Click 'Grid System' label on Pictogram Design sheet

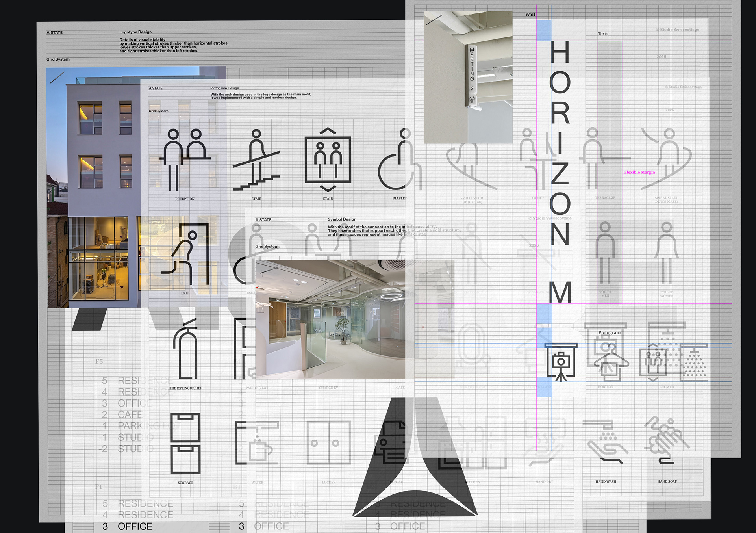pos(158,111)
